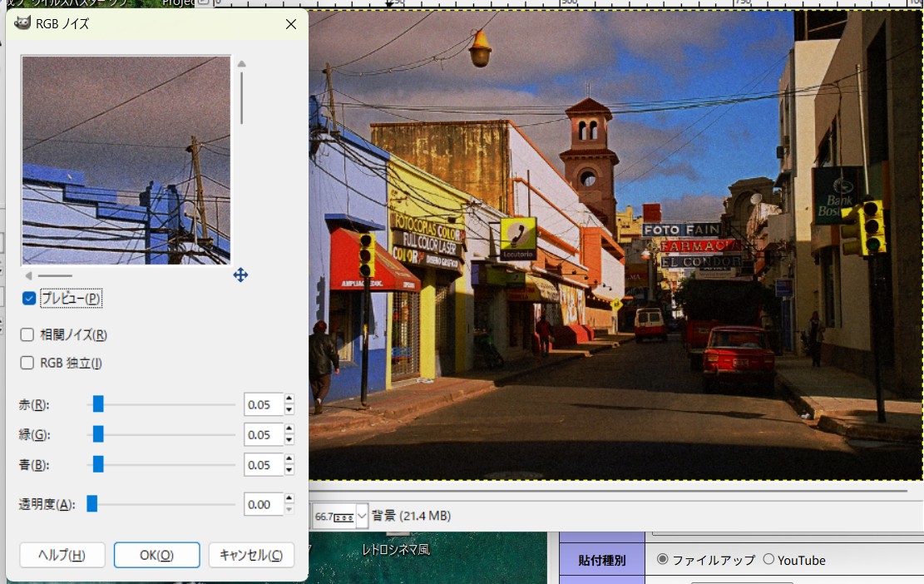Close the RGB ノイズ dialog with X
Viewport: 924px width, 584px height.
coord(290,24)
